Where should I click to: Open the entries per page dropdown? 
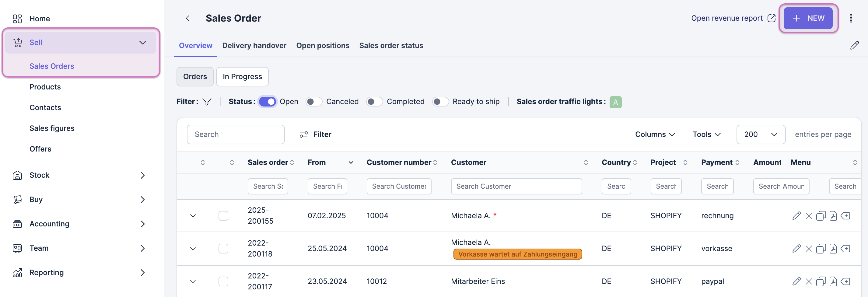coord(761,135)
